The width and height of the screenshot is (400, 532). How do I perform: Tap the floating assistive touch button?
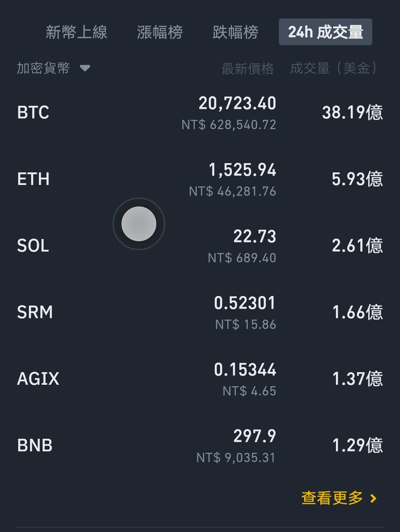pyautogui.click(x=139, y=224)
